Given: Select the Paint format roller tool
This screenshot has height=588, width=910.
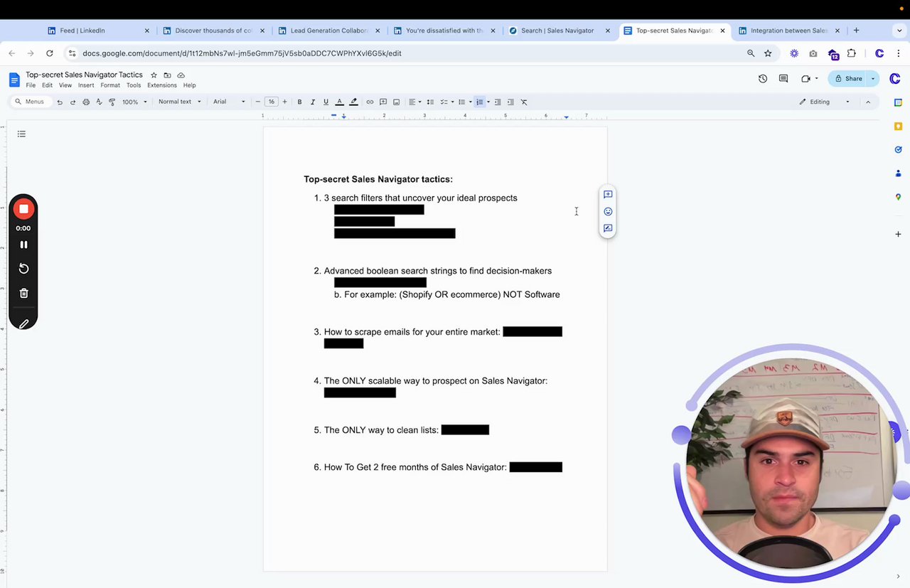Looking at the screenshot, I should click(x=112, y=102).
